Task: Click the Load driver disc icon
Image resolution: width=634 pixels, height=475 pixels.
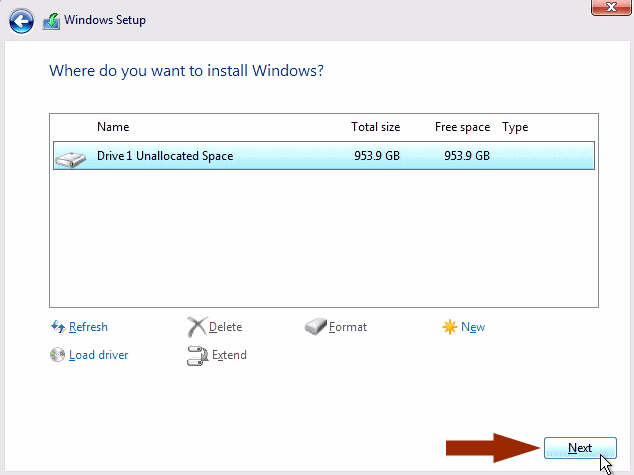Action: 57,355
